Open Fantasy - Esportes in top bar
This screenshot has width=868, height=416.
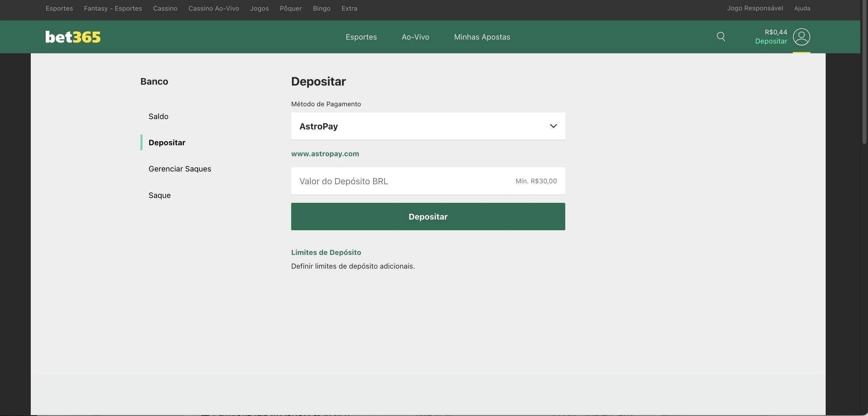click(x=113, y=8)
